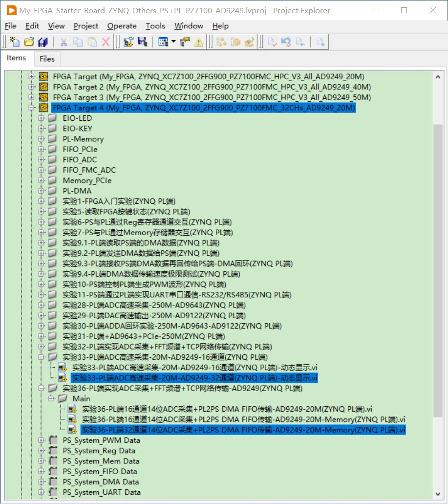The width and height of the screenshot is (448, 504).
Task: Click FPGA Target 3 chip icon
Action: coord(43,97)
